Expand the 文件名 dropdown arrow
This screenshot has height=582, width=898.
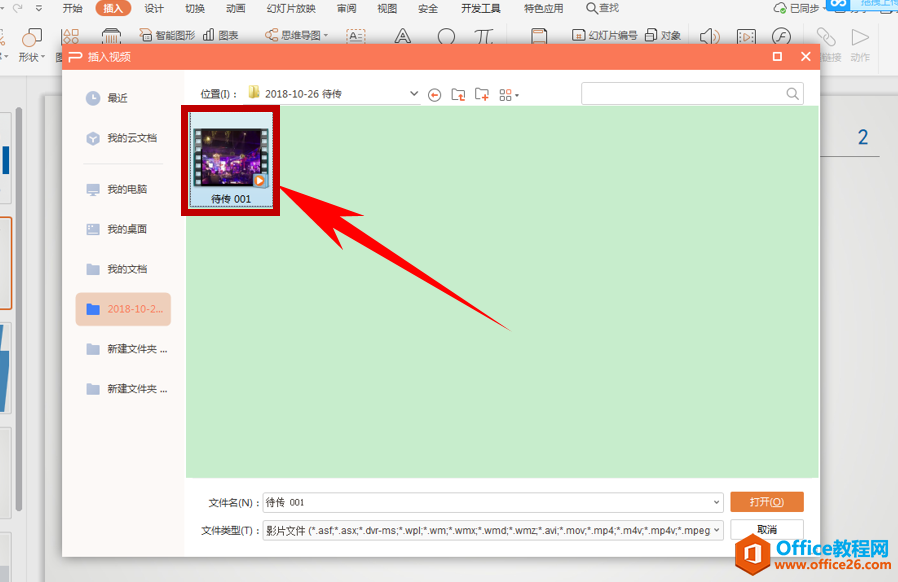pos(716,502)
